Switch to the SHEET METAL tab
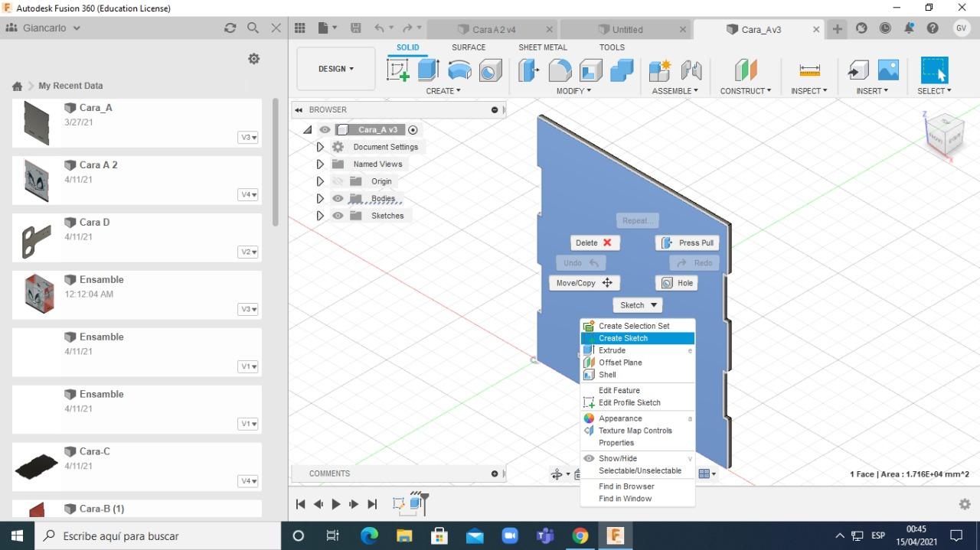 [543, 47]
